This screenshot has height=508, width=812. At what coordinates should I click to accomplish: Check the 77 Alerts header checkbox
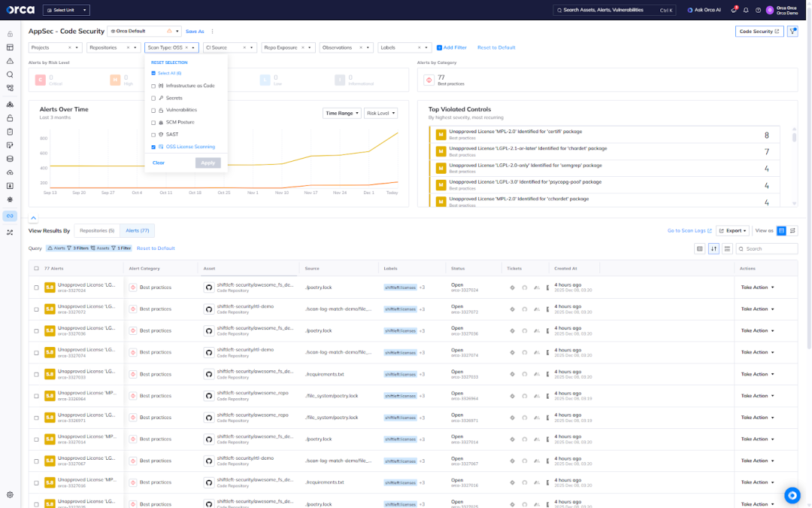pyautogui.click(x=35, y=268)
